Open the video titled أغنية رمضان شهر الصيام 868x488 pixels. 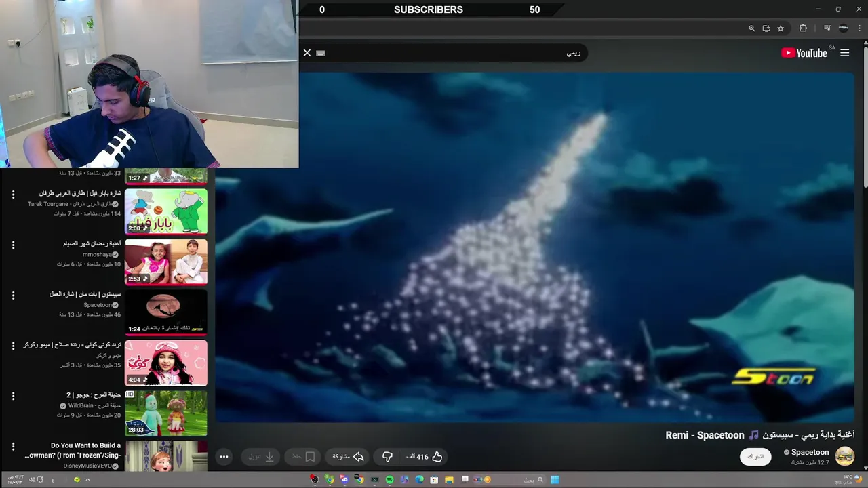click(x=92, y=243)
